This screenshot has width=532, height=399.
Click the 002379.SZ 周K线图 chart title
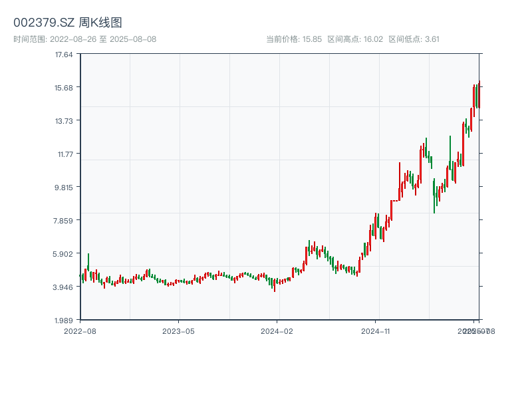(68, 23)
